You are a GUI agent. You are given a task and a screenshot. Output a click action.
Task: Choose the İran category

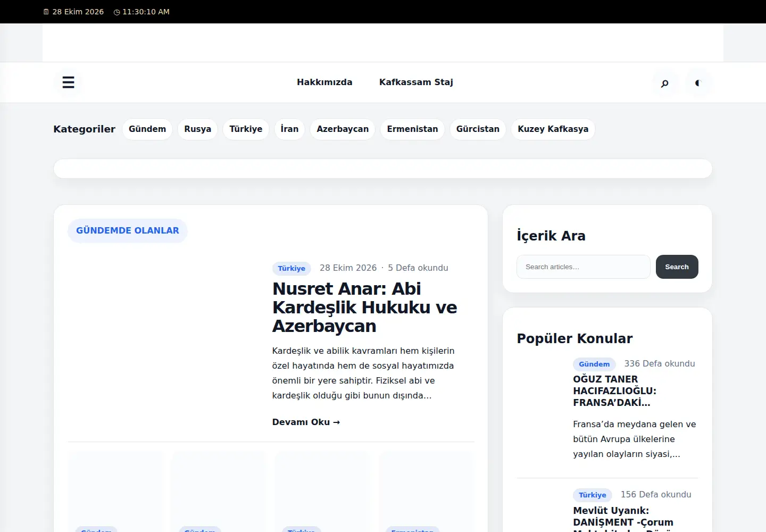point(289,129)
